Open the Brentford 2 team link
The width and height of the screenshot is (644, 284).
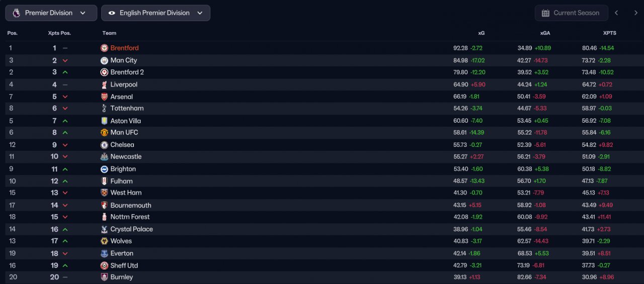127,72
